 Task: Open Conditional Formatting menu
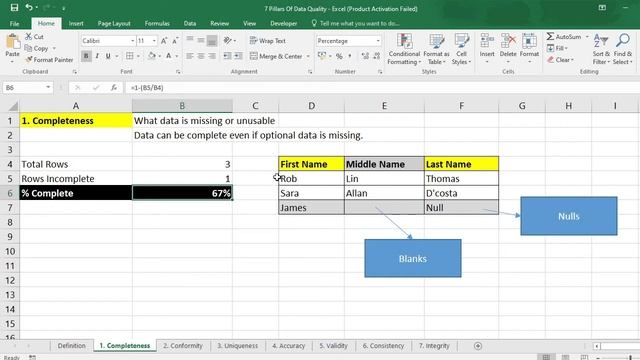coord(404,49)
